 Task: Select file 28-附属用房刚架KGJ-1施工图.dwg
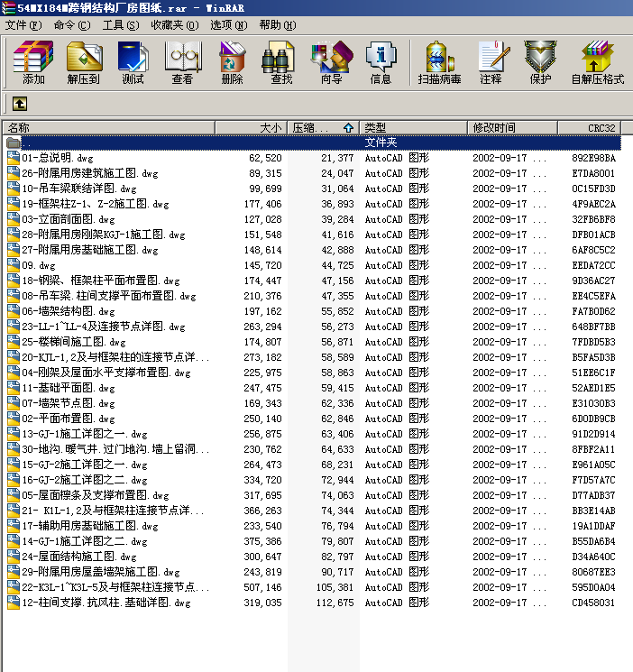tap(104, 235)
